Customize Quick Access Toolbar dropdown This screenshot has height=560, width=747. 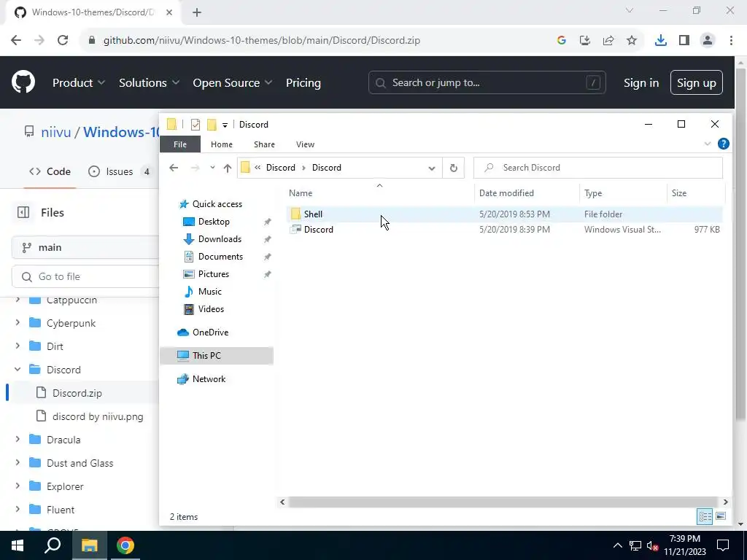[225, 125]
